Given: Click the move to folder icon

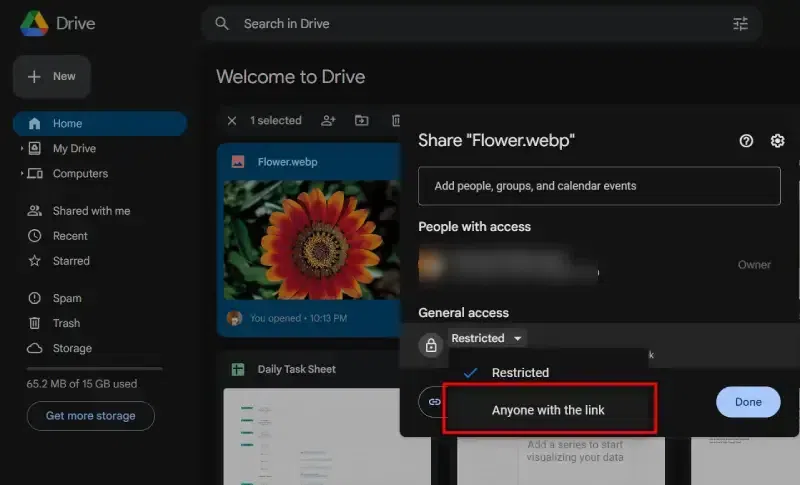Looking at the screenshot, I should (361, 120).
